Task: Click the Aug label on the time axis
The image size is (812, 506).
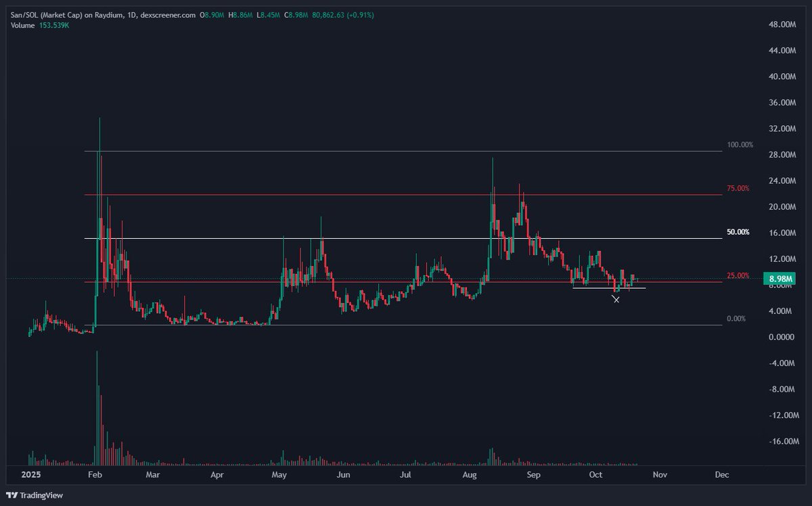Action: pyautogui.click(x=470, y=475)
